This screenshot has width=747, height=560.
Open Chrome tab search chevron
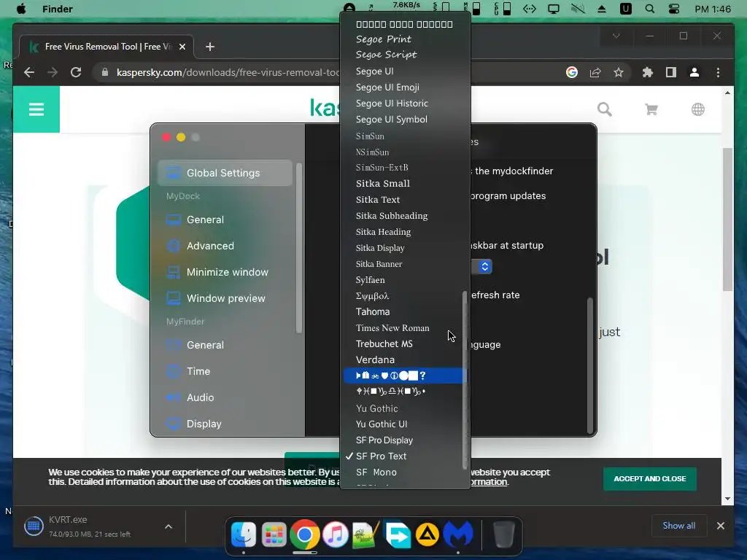coord(616,36)
